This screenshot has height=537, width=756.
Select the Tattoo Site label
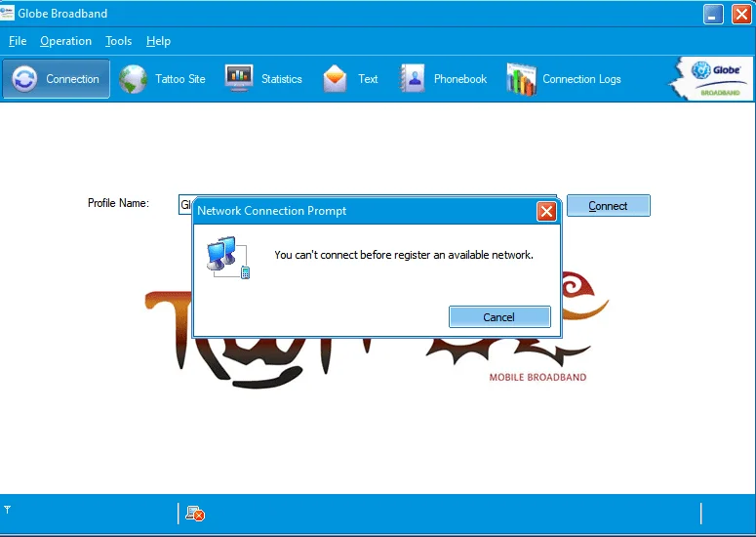point(180,79)
